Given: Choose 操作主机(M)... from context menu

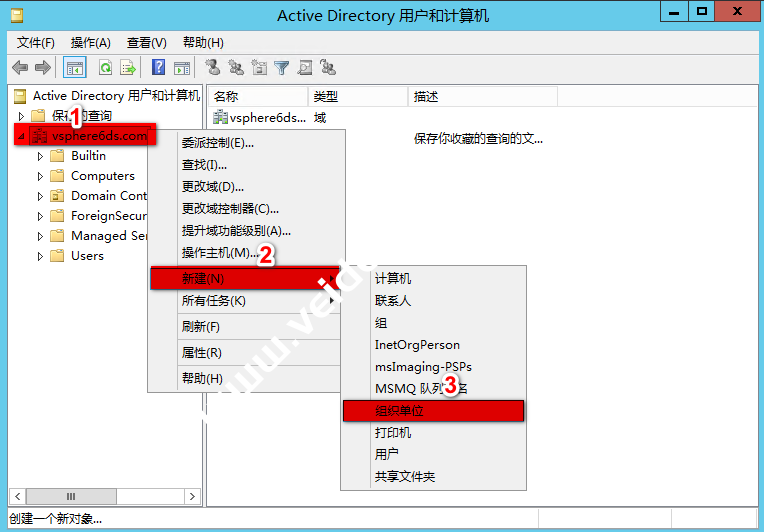Looking at the screenshot, I should tap(247, 252).
